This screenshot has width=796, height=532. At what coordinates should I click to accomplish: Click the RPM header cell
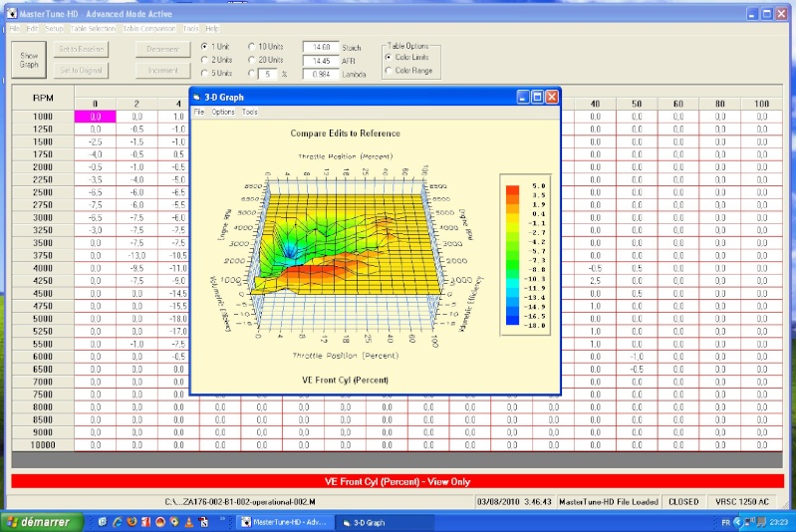coord(43,98)
